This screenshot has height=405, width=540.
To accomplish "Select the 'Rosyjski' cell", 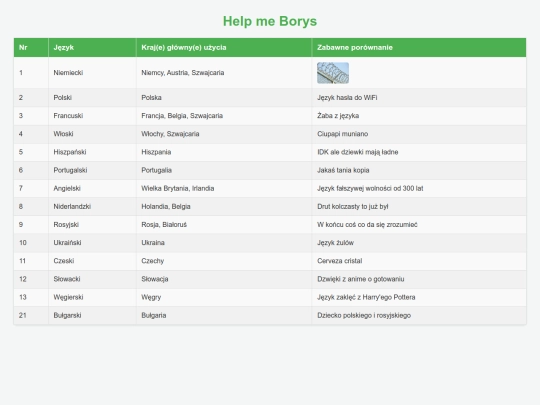I will [x=92, y=225].
